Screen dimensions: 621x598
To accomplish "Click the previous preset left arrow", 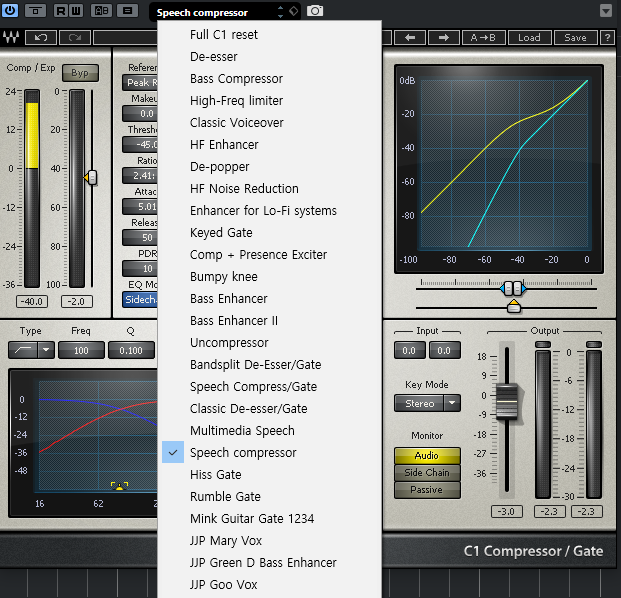I will [x=409, y=38].
